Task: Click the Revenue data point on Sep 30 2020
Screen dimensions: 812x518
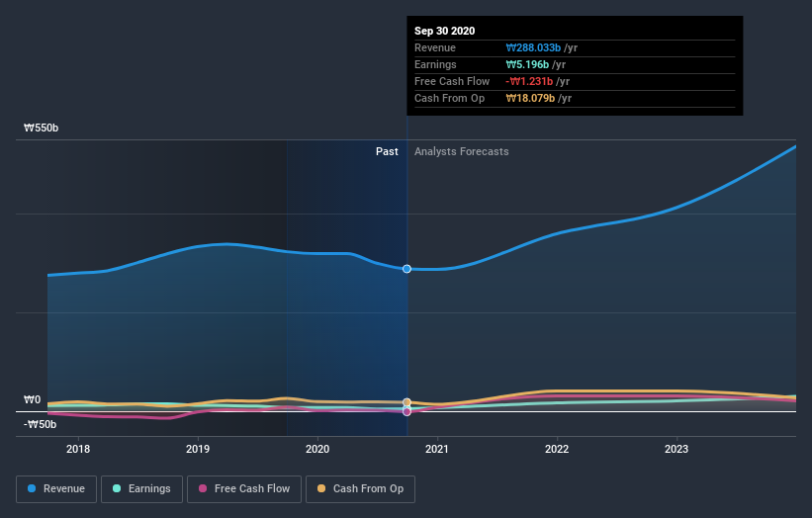Action: point(407,269)
